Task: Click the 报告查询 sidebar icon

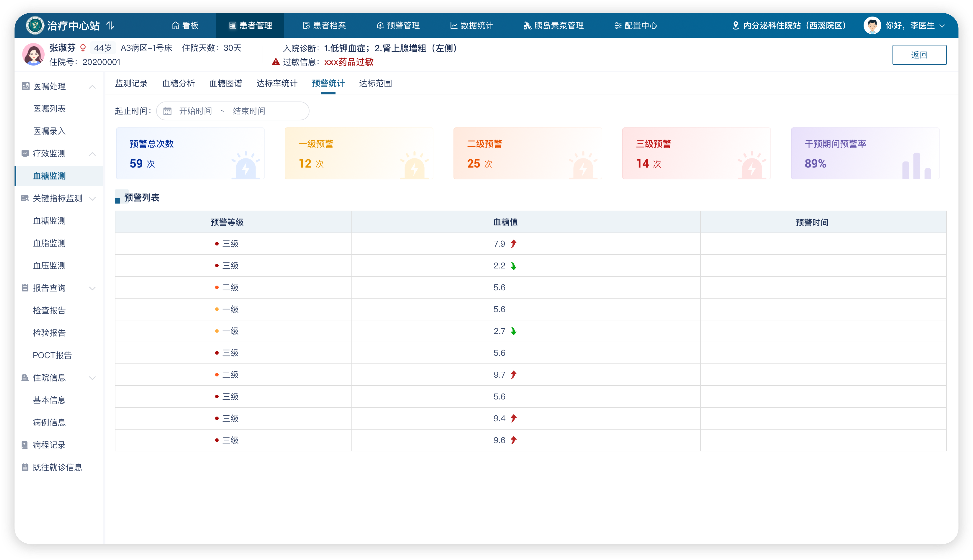Action: pos(25,288)
